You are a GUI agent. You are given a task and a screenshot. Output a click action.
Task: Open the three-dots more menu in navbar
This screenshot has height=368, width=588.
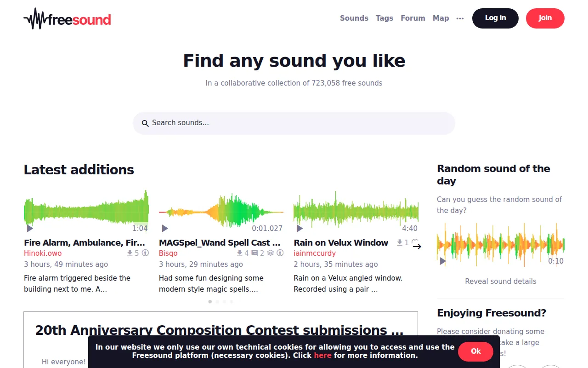tap(460, 18)
